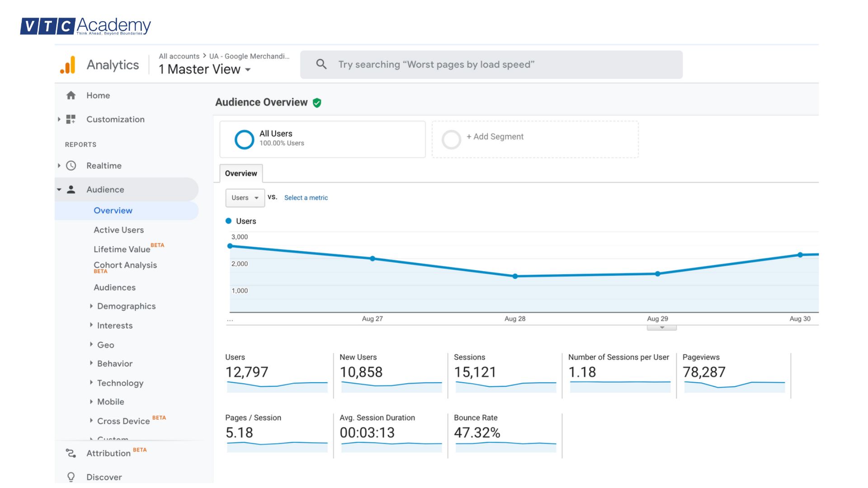Open the Behavior sidebar menu
Screen dimensions: 868x488
[x=114, y=363]
